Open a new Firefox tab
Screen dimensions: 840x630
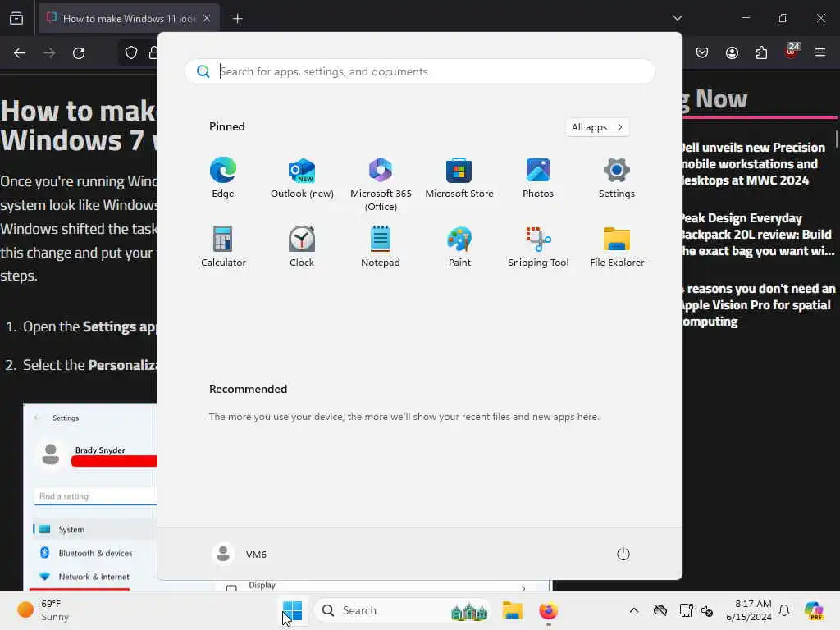(237, 19)
